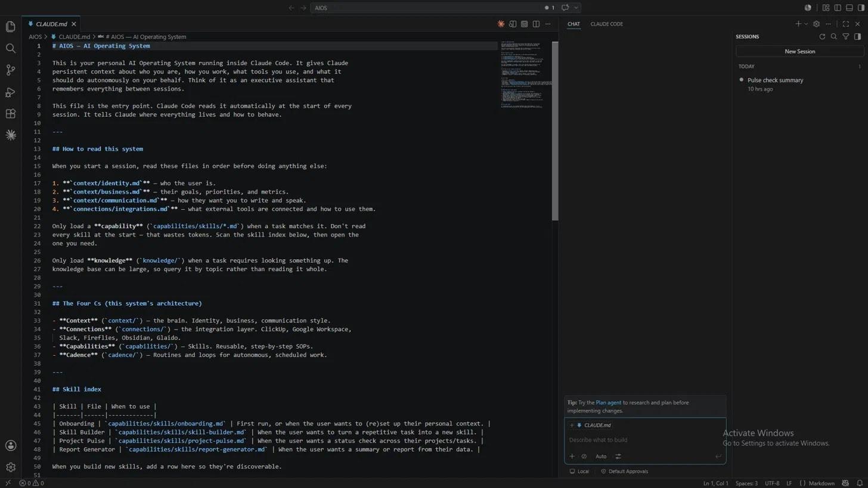
Task: Open editor More Actions ellipsis menu
Action: (x=548, y=24)
